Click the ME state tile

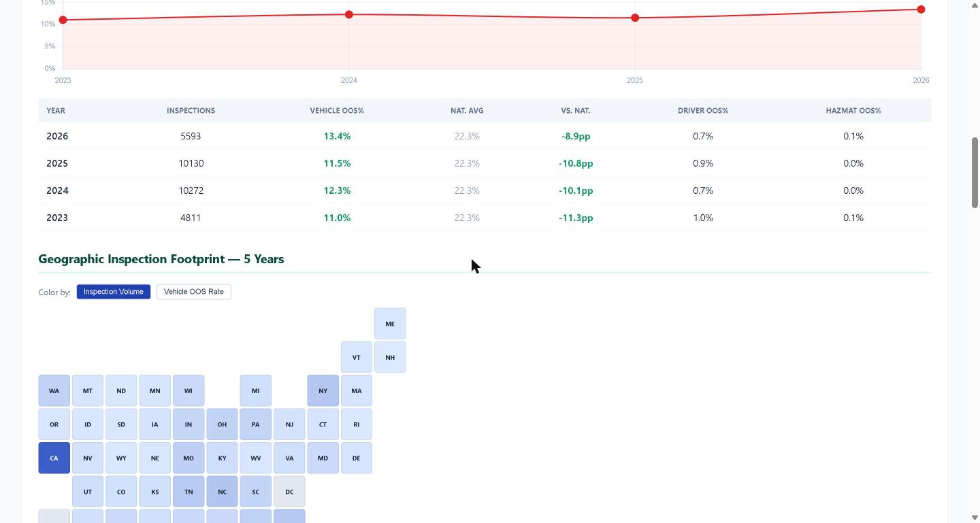point(390,324)
